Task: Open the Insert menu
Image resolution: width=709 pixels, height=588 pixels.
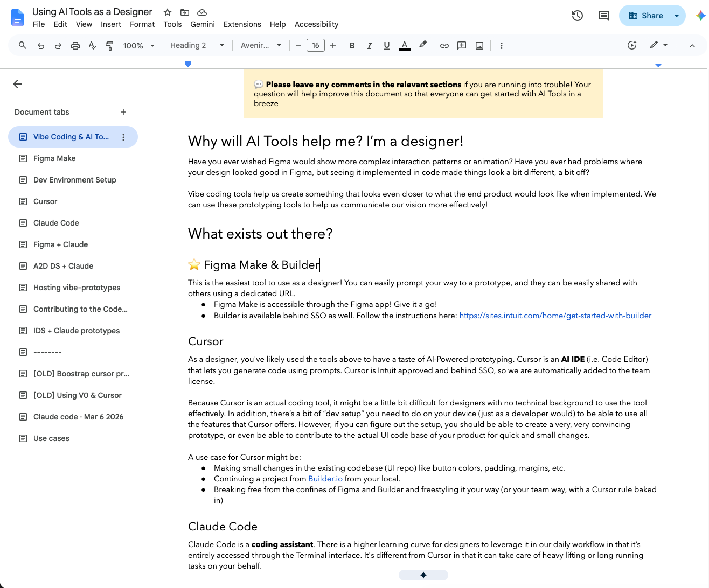Action: pos(111,24)
